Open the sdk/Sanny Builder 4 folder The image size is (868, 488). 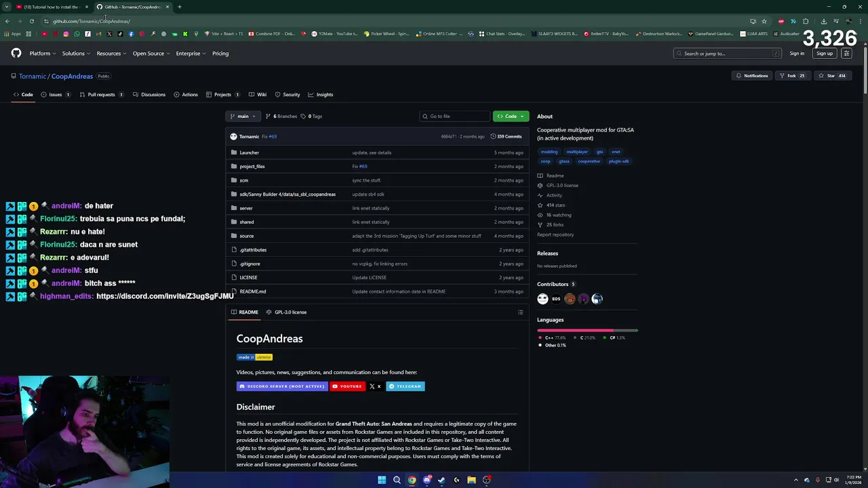[288, 195]
